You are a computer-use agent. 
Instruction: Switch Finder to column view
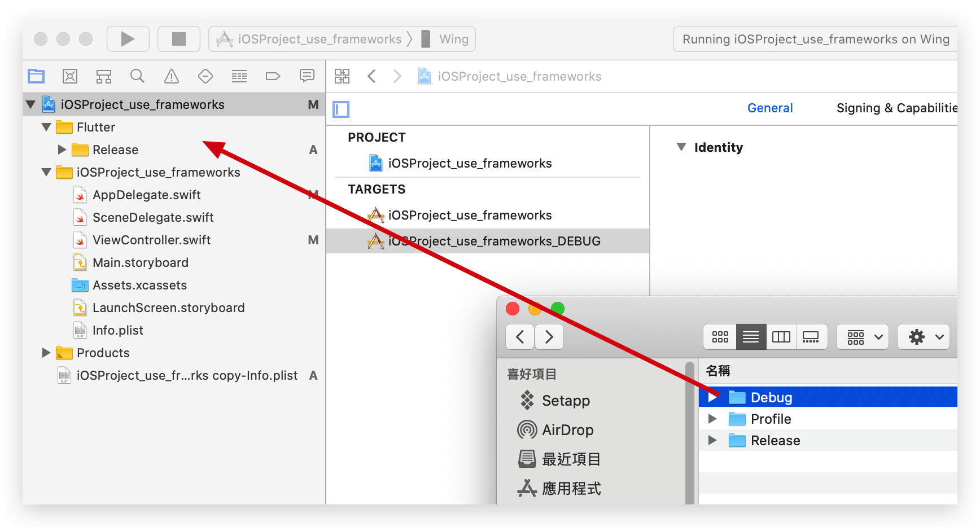pos(781,337)
